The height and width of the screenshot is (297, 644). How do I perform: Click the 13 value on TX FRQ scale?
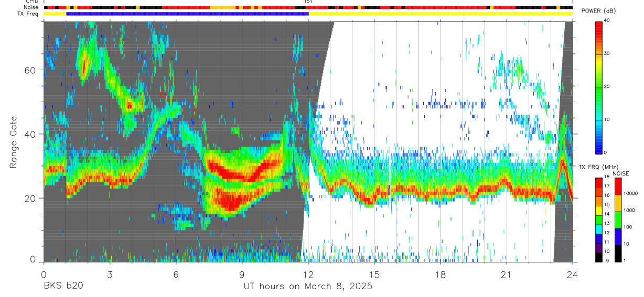pos(607,224)
